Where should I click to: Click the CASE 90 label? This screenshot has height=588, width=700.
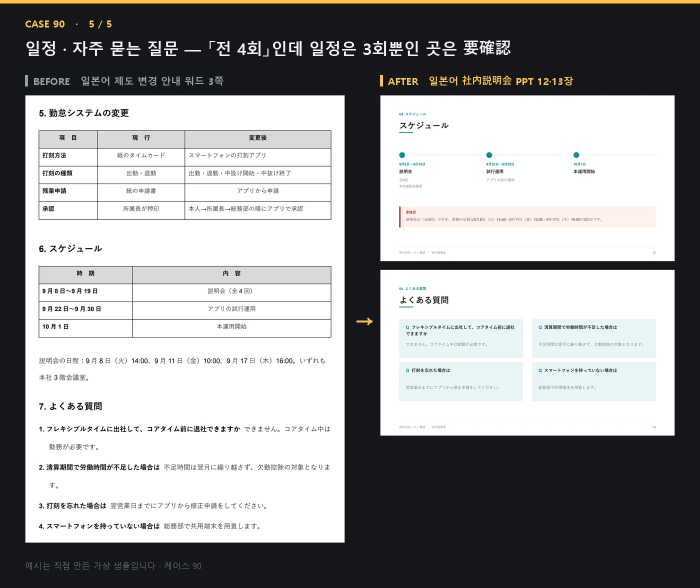click(x=45, y=24)
